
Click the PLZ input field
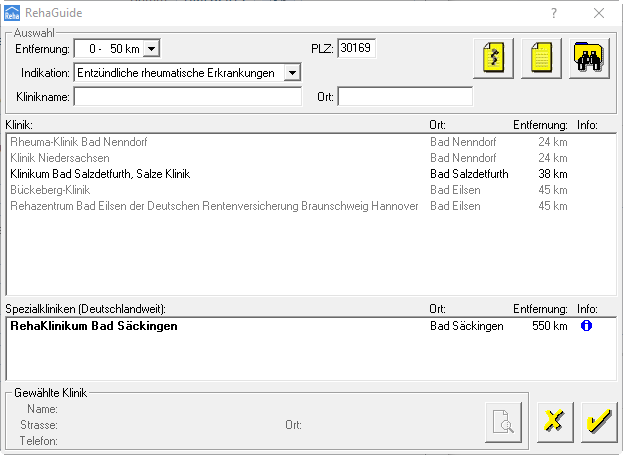click(356, 48)
